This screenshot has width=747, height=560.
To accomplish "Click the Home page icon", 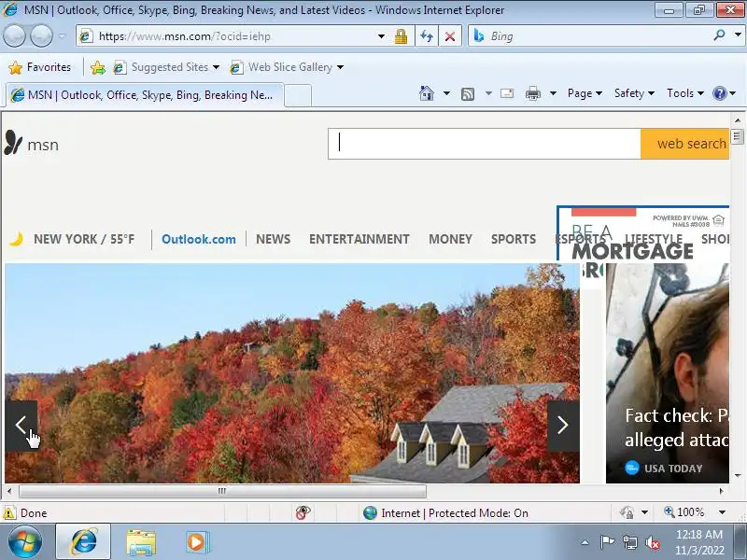I will 427,93.
